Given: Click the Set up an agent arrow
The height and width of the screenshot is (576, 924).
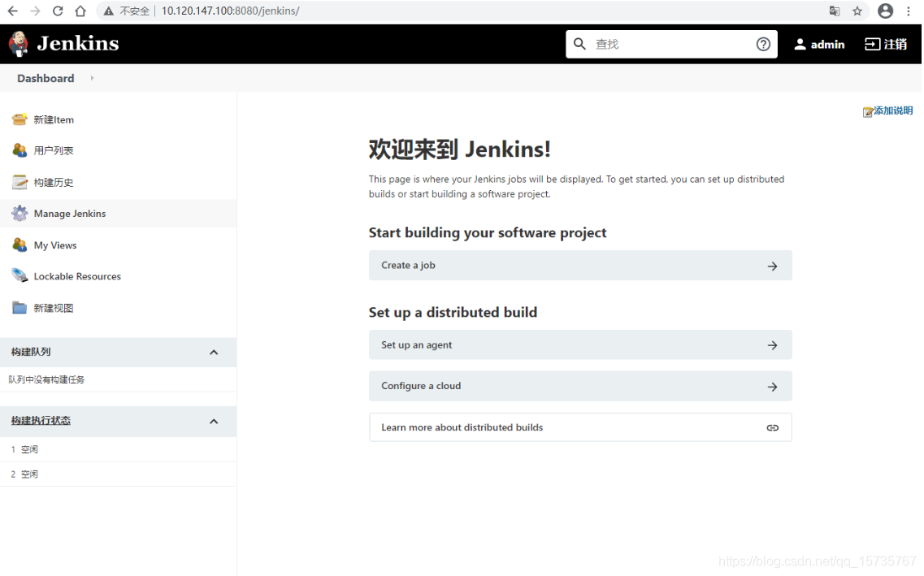Looking at the screenshot, I should pyautogui.click(x=772, y=345).
